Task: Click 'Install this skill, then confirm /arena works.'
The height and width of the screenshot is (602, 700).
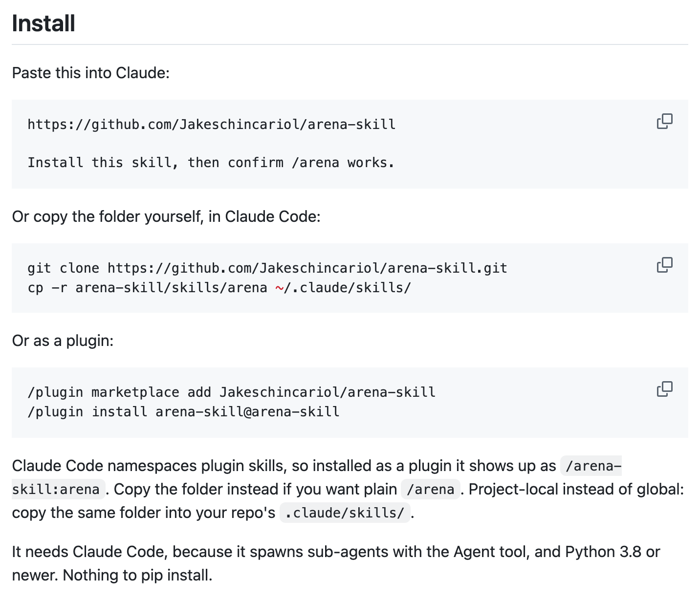Action: pyautogui.click(x=211, y=162)
